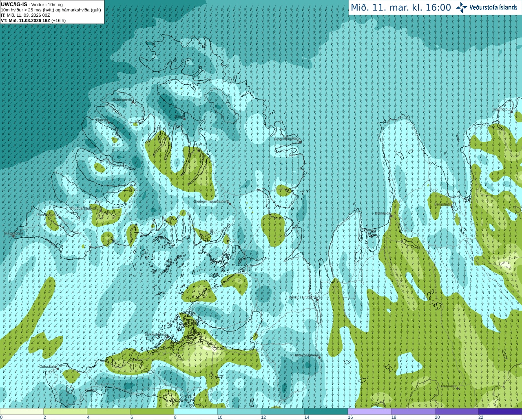Click the Reykir í Hrútafirði station label
The width and height of the screenshot is (522, 420).
pyautogui.click(x=302, y=297)
